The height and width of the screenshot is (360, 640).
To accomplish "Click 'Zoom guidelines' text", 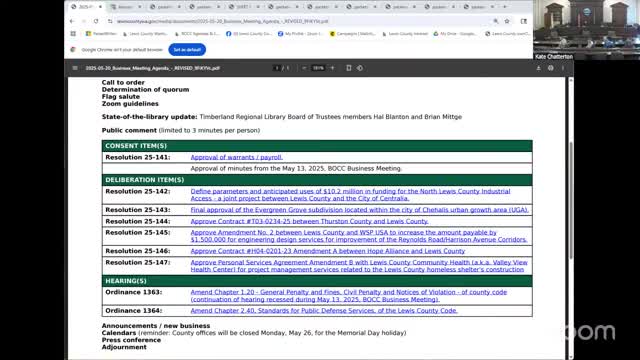I will [130, 104].
